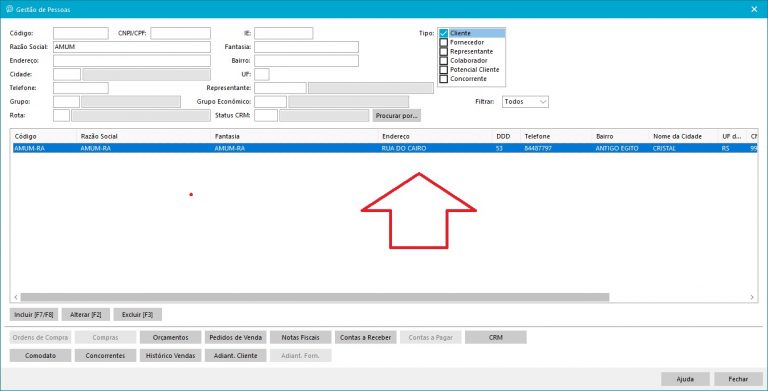Click the horizontal scrollbar under the grid
This screenshot has height=391, width=768.
[315, 297]
